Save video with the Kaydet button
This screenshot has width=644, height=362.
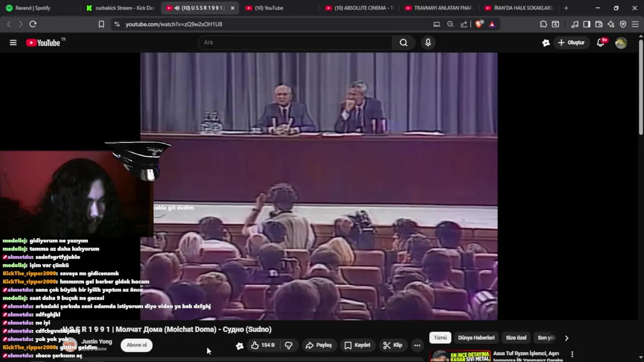pyautogui.click(x=357, y=345)
